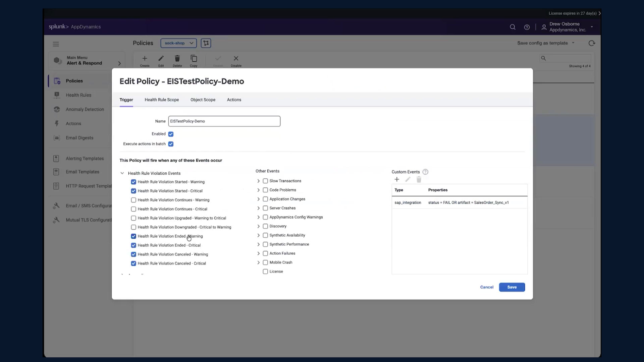Expand the Server Crashes group
Viewport: 644px width, 362px height.
point(258,208)
